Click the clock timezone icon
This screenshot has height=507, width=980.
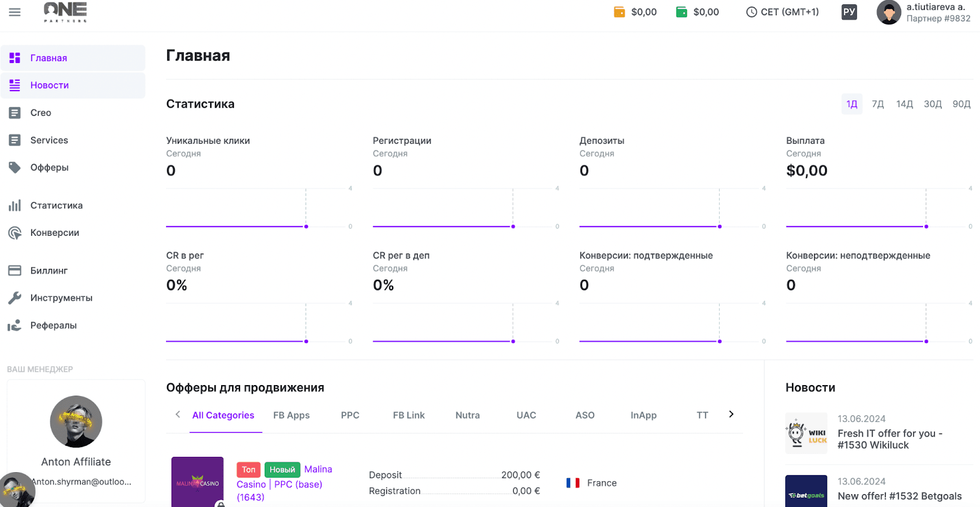[x=752, y=12]
